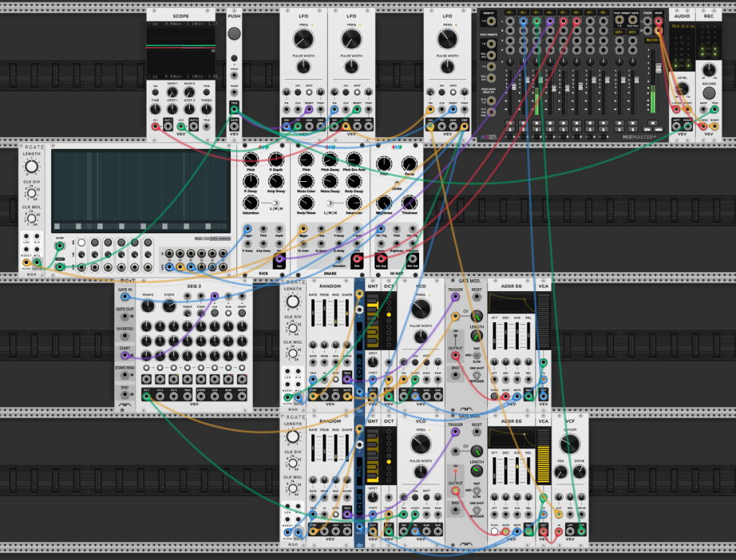Screen dimensions: 736x560
Task: Click the FREQ knob of the first LFO
Action: coord(303,40)
